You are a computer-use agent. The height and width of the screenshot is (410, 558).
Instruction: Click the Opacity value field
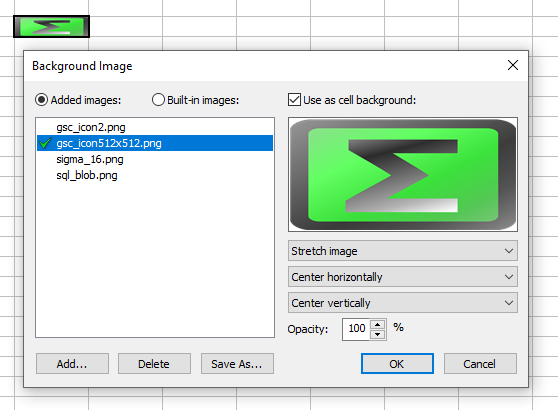356,329
